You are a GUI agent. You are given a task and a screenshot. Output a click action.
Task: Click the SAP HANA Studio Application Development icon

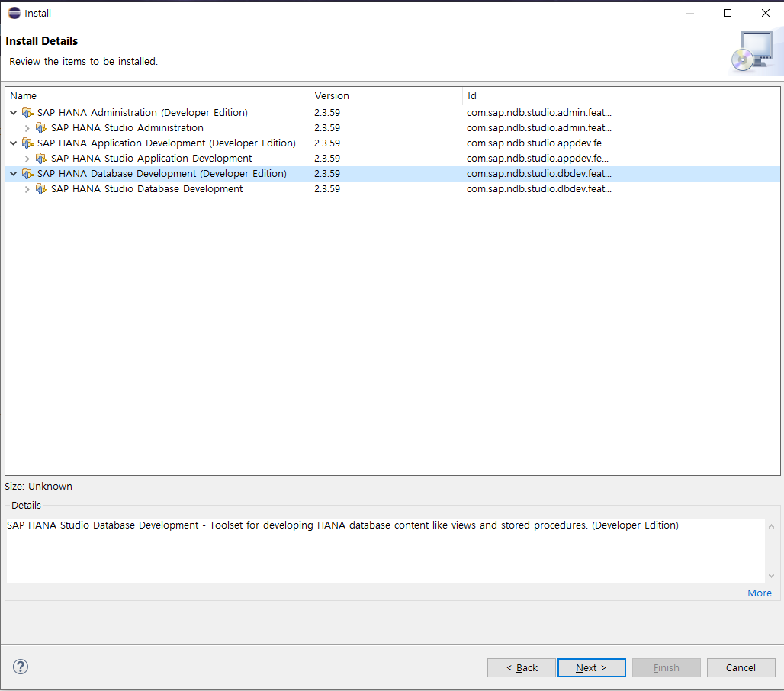coord(41,159)
